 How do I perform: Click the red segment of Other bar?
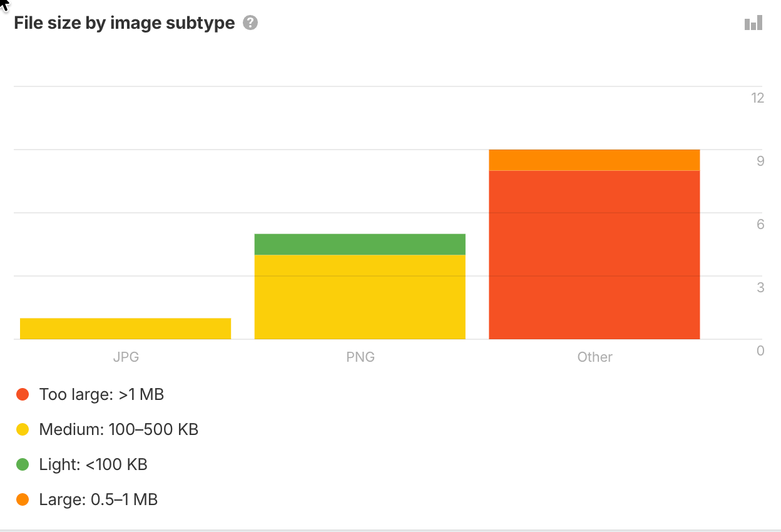point(594,255)
